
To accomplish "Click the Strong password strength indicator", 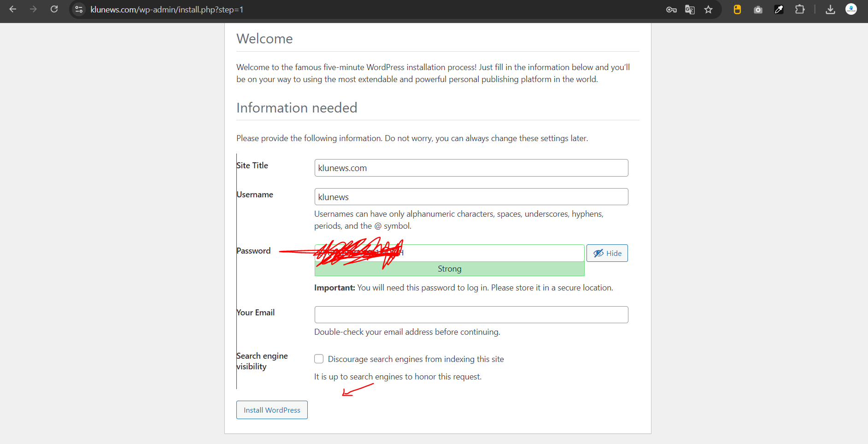I will tap(449, 269).
